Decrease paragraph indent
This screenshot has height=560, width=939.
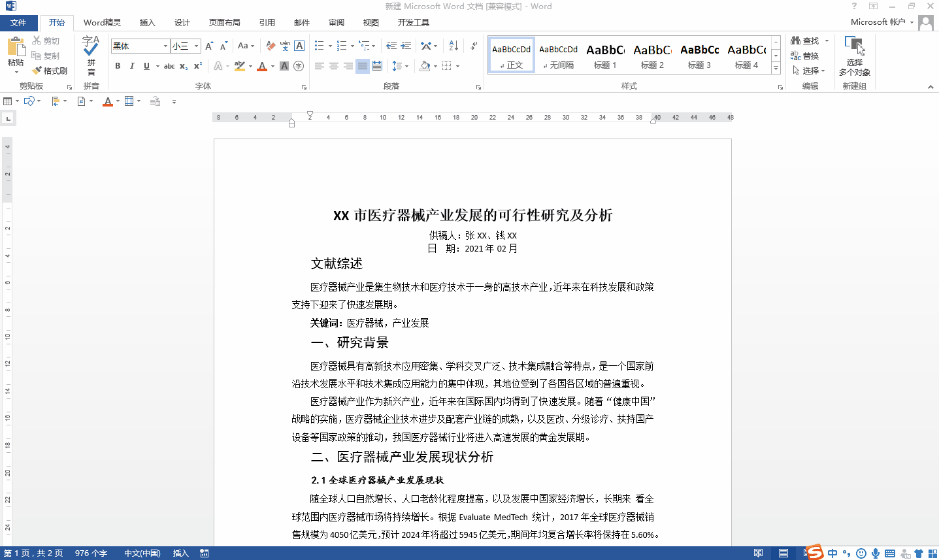pos(391,46)
